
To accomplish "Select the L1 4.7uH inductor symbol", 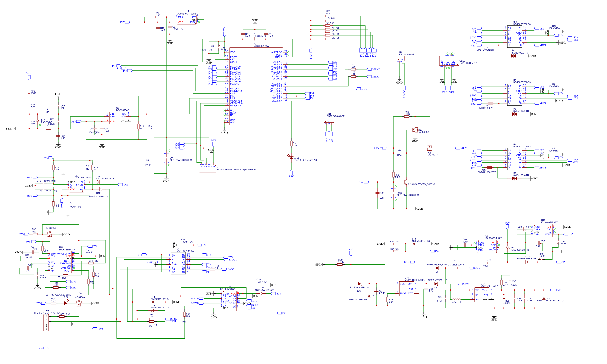I will tap(456, 299).
